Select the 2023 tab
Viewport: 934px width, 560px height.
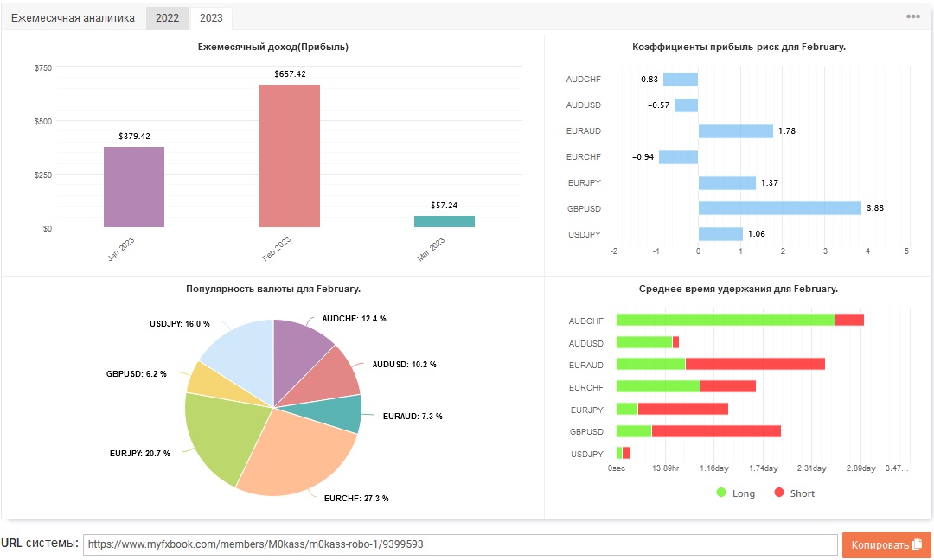(211, 18)
